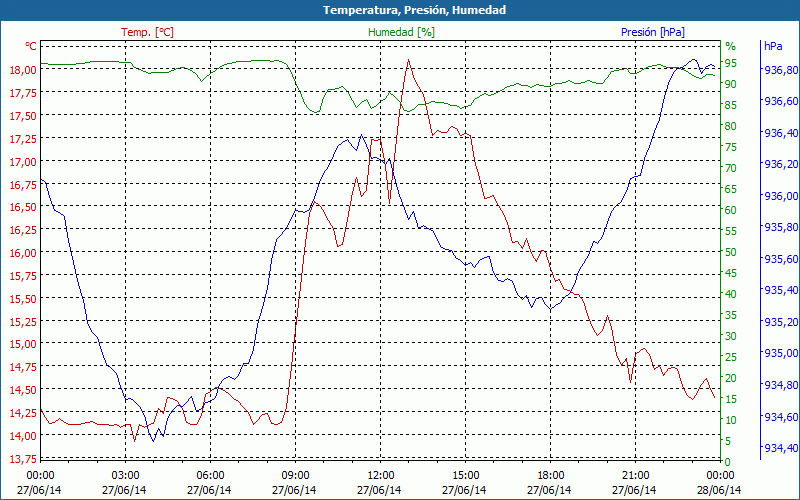Select the 935,60 pressure axis value
The height and width of the screenshot is (500, 800).
[779, 259]
